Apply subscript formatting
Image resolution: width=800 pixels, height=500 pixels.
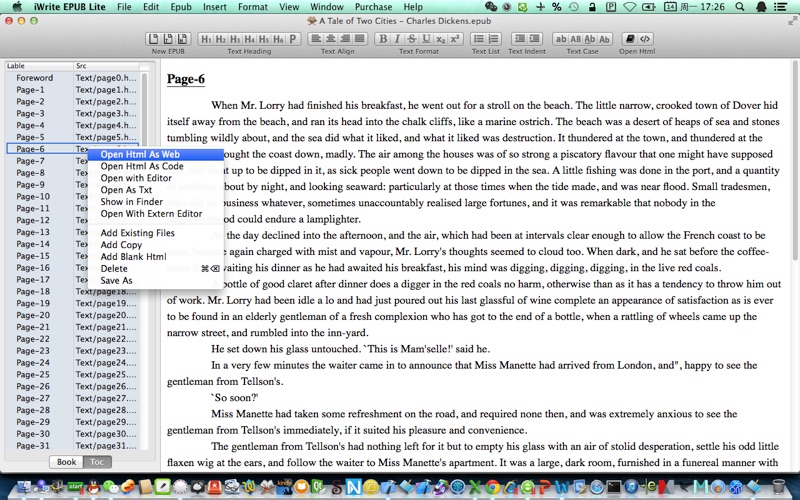point(441,39)
